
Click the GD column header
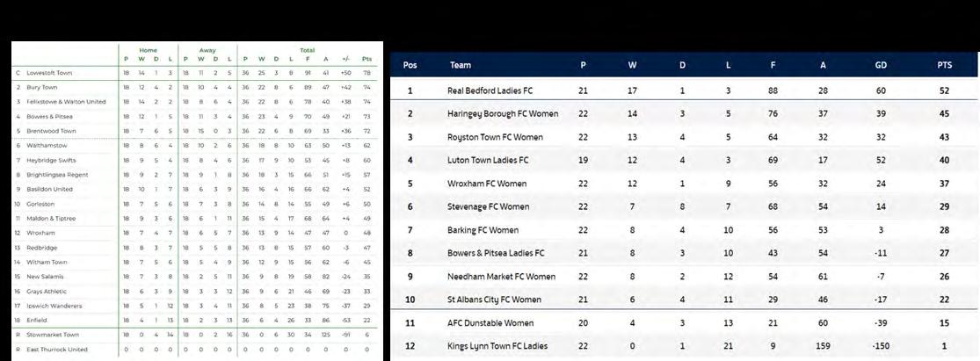(881, 65)
